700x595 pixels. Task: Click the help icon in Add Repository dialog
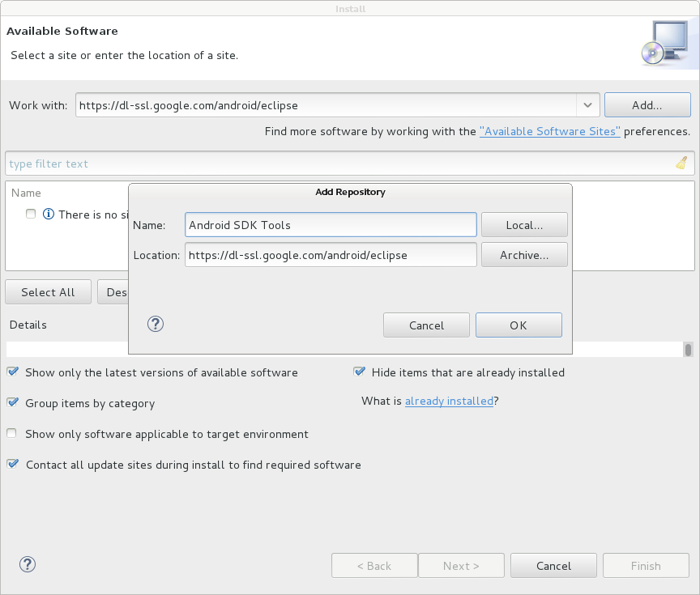156,325
